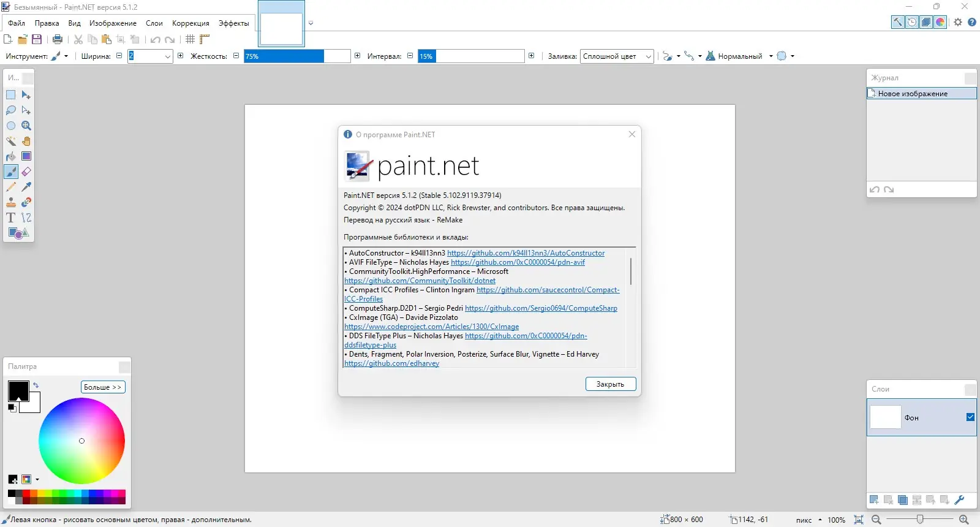Adjust the Жесткость hardness slider
The image size is (980, 527).
pyautogui.click(x=297, y=56)
